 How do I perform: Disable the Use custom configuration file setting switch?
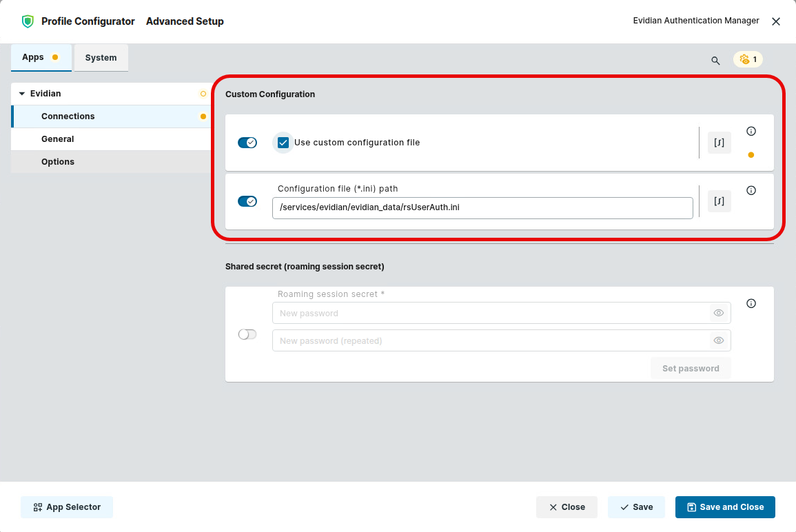(x=247, y=143)
